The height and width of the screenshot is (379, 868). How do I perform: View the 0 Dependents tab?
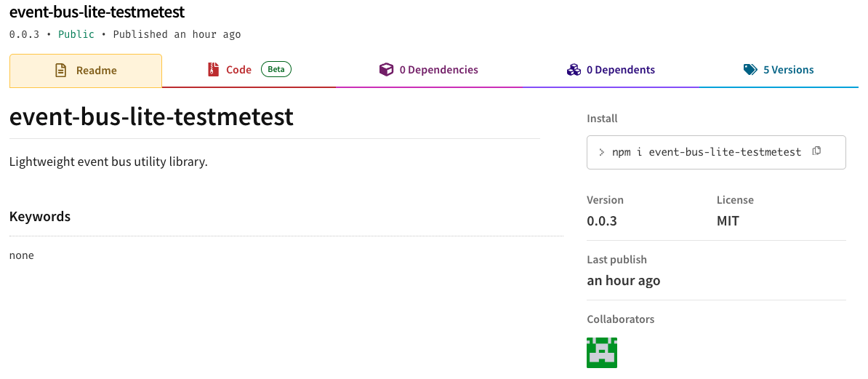tap(611, 71)
